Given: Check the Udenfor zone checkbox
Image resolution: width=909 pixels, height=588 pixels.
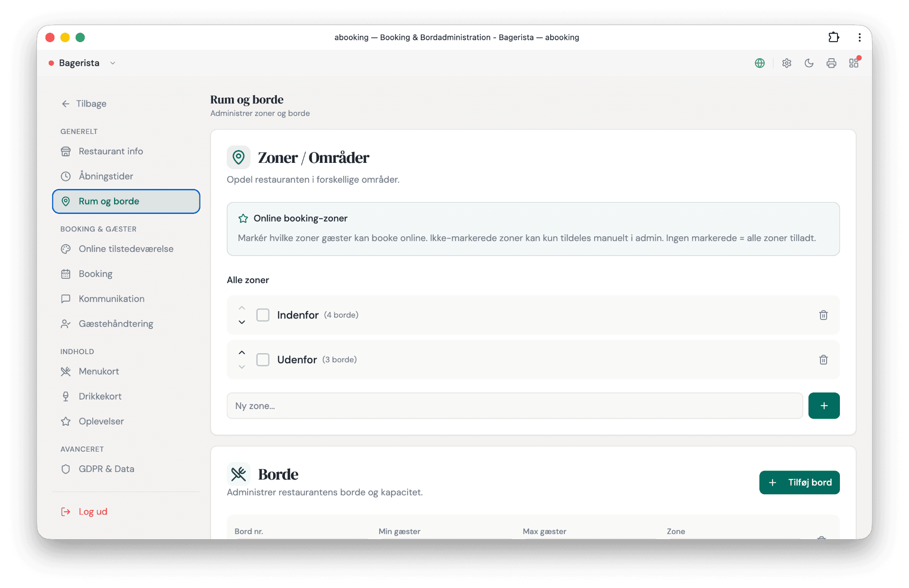Looking at the screenshot, I should 263,360.
